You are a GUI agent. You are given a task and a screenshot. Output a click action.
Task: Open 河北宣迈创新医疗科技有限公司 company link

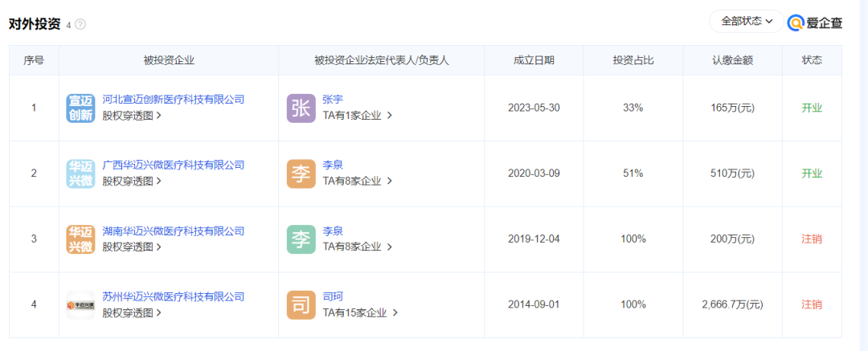click(173, 100)
